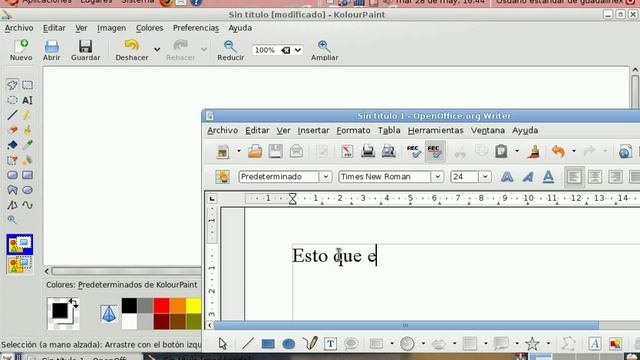Expand the Paste options arrow in Writer
640x360 pixels.
pyautogui.click(x=517, y=151)
